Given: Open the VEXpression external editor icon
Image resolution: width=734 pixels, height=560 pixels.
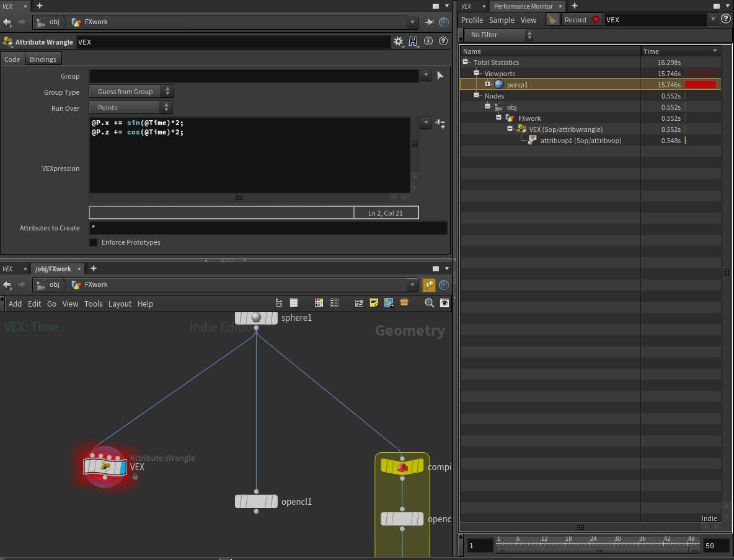Looking at the screenshot, I should (x=440, y=123).
